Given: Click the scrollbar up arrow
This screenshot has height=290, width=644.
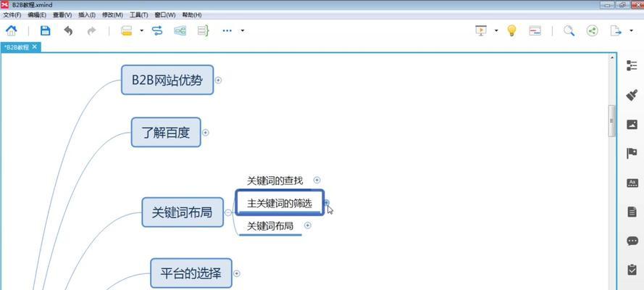Looking at the screenshot, I should tap(612, 58).
